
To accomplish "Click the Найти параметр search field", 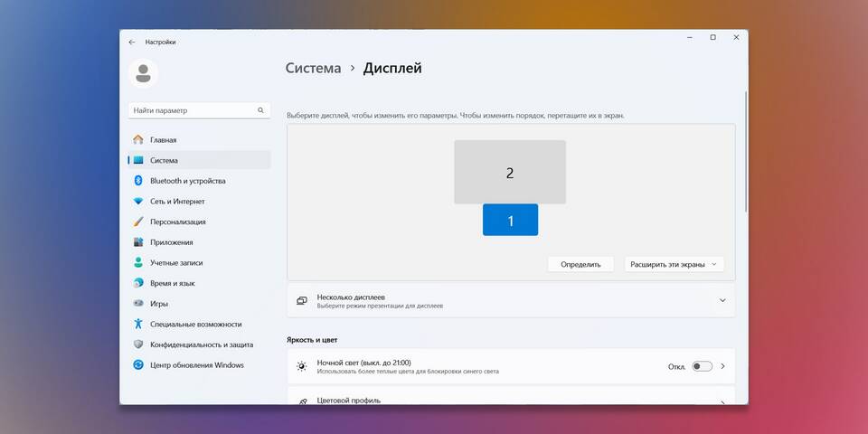I will click(x=199, y=110).
